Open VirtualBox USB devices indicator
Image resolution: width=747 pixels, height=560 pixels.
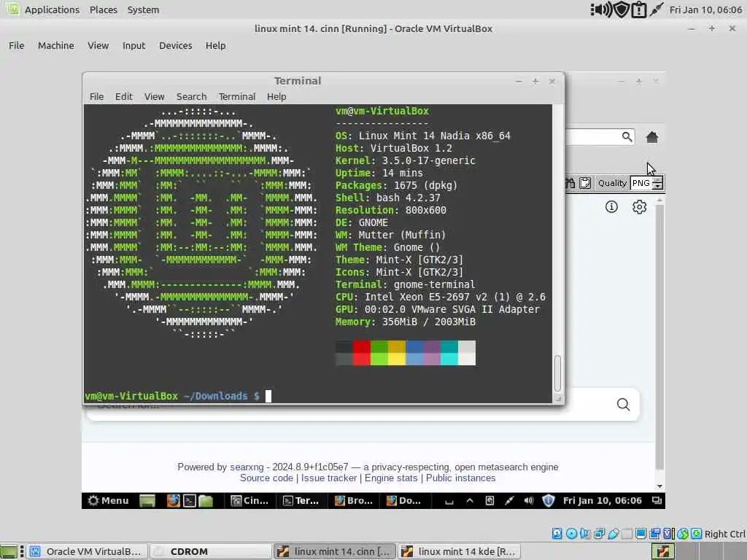[613, 534]
